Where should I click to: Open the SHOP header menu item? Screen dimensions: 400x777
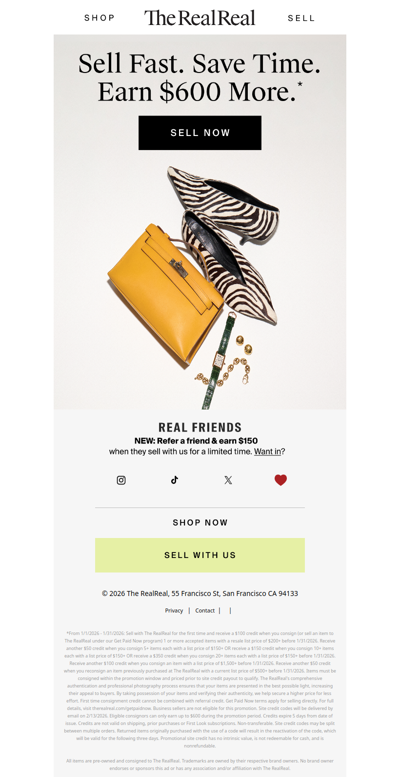(100, 18)
